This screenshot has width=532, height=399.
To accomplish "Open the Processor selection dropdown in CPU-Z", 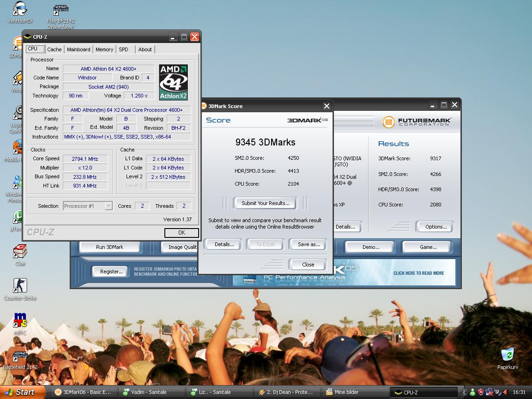I will pos(109,206).
